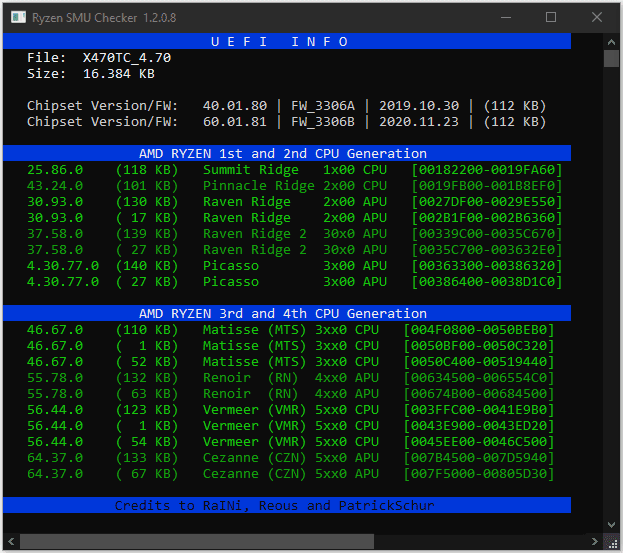Maximize the Ryzen SMU Checker window
Viewport: 623px width, 553px height.
pyautogui.click(x=551, y=17)
